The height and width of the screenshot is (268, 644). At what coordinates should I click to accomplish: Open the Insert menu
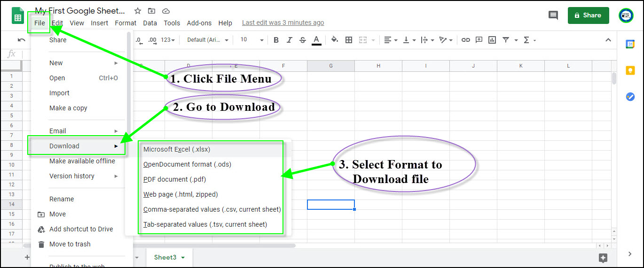click(99, 23)
